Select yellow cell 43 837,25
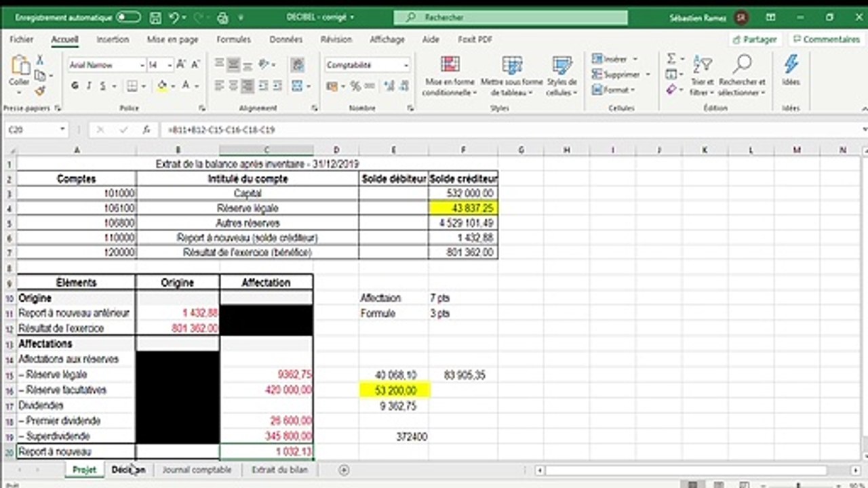Image resolution: width=868 pixels, height=488 pixels. [x=463, y=208]
